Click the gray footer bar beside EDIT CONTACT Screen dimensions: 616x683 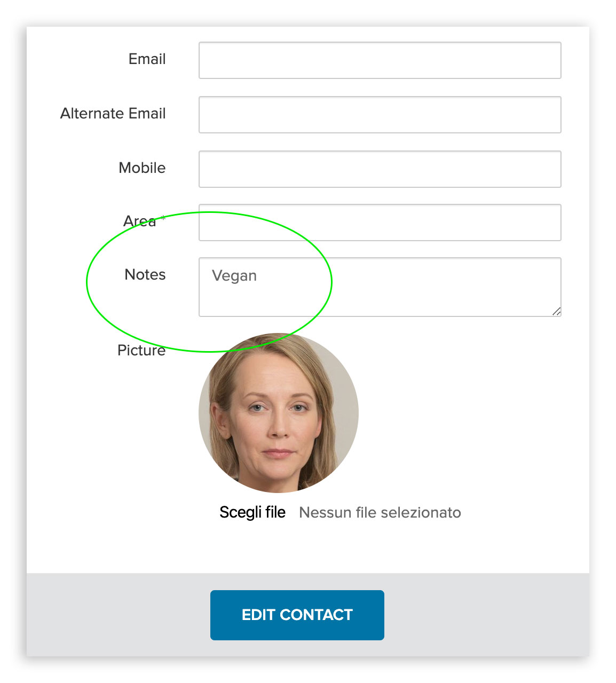tap(486, 615)
